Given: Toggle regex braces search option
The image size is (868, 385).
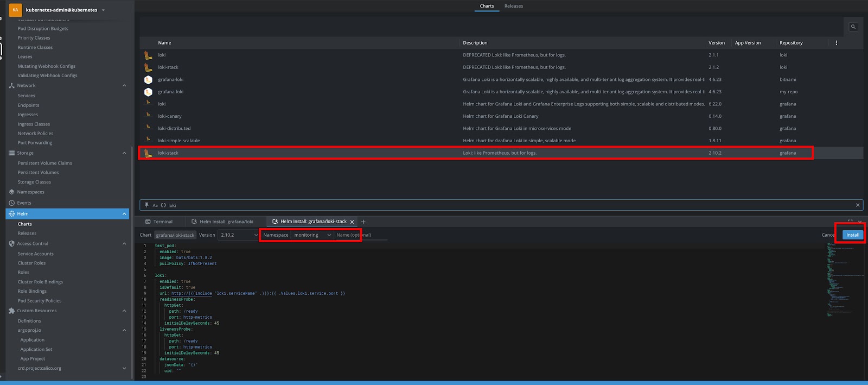Looking at the screenshot, I should click(x=163, y=205).
